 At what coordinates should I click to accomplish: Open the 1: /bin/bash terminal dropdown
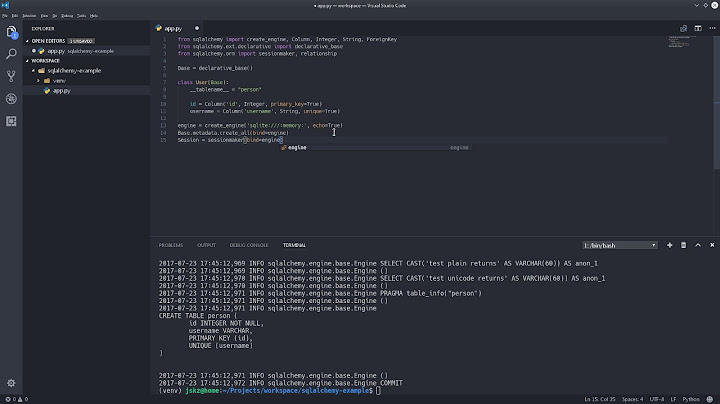[620, 245]
